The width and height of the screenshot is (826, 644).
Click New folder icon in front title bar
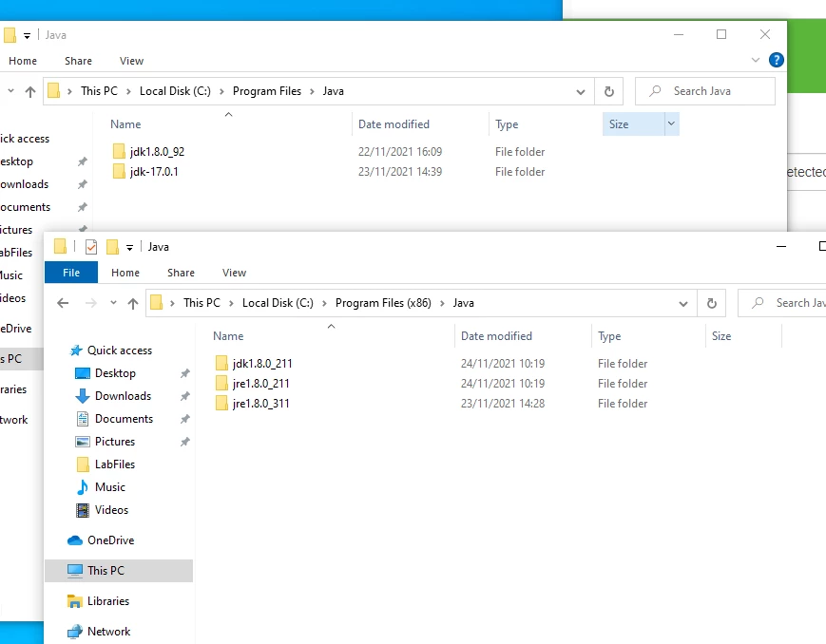[x=112, y=246]
